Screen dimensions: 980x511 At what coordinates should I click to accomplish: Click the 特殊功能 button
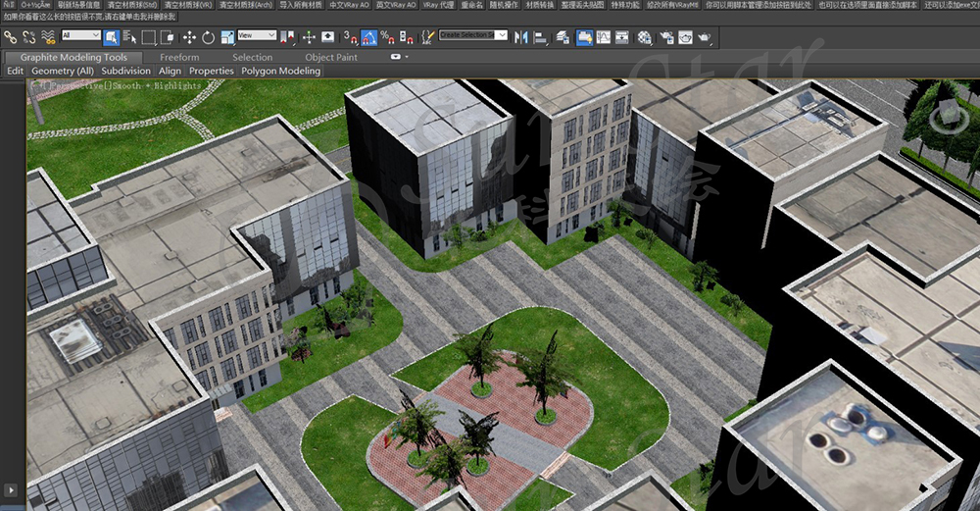coord(625,4)
